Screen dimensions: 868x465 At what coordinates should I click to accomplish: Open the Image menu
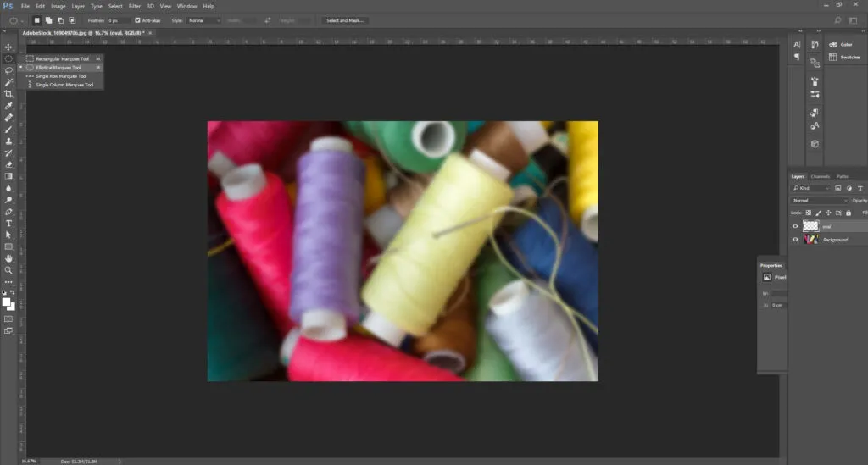[58, 6]
